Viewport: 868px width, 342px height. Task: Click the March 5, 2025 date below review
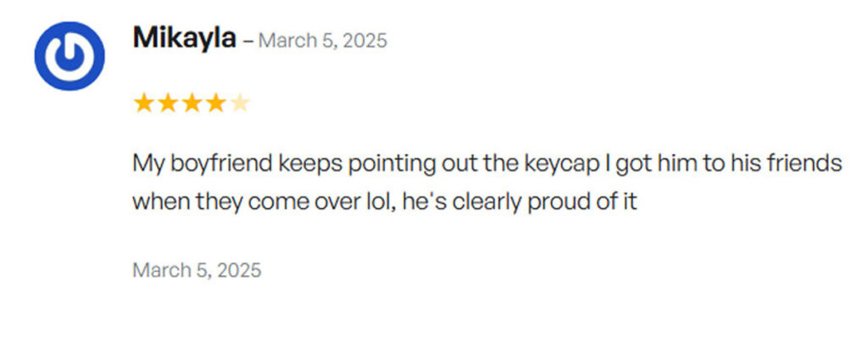pos(197,270)
